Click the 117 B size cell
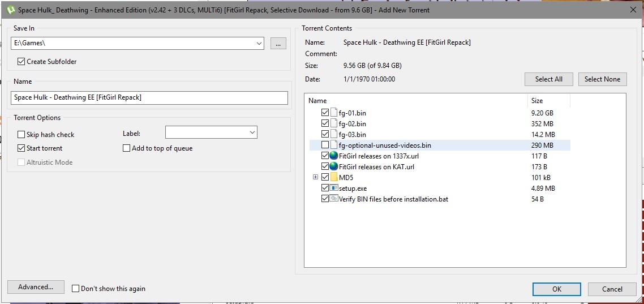Screen dimensions: 644x304 (x=539, y=156)
